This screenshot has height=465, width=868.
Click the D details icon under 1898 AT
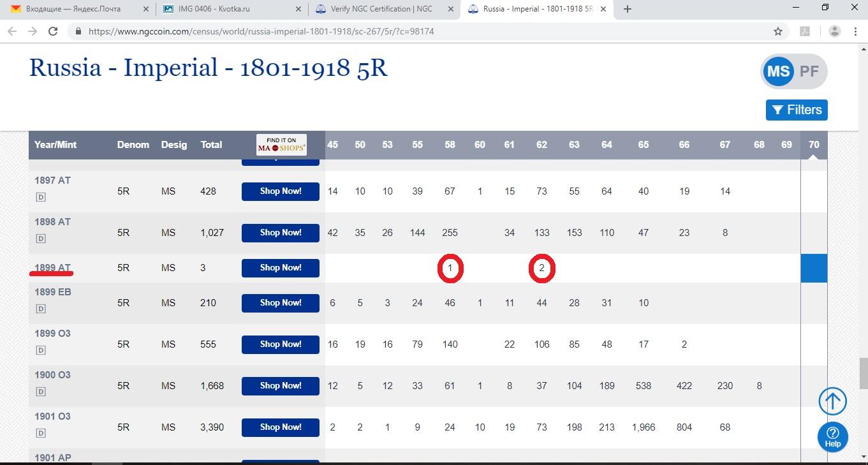(x=40, y=239)
